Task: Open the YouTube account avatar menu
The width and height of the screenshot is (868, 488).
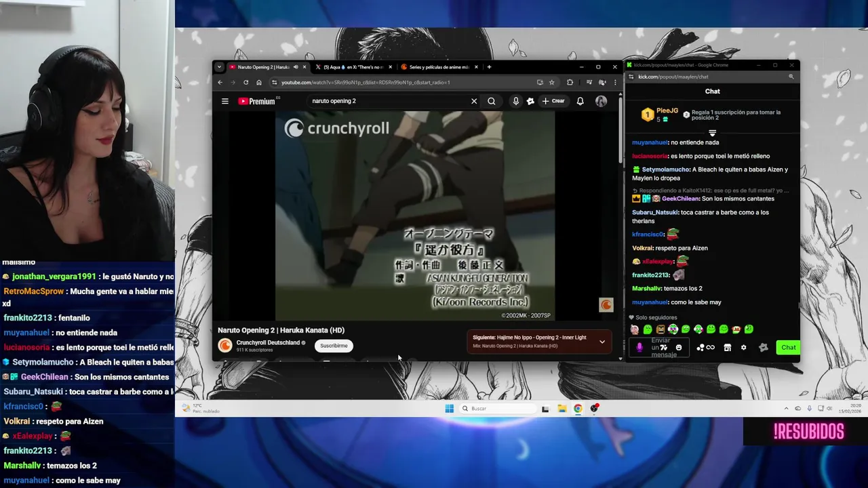Action: pyautogui.click(x=601, y=101)
